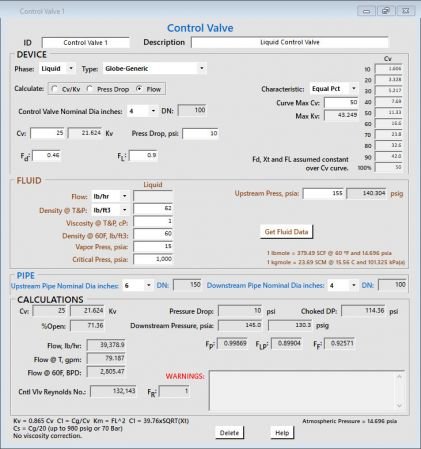Click the Description text field
Screen dimensions: 421x449
tap(290, 42)
